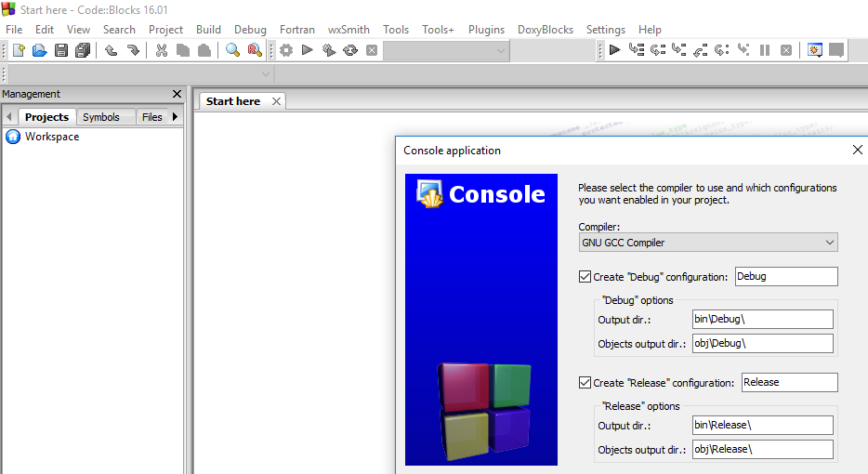This screenshot has height=474, width=868.
Task: Open the wide dropdown in second toolbar row
Action: point(141,73)
